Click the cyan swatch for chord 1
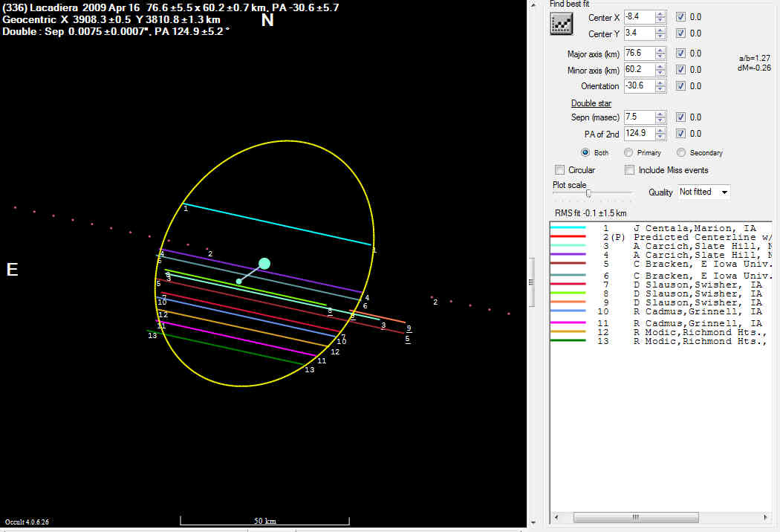 click(x=568, y=228)
